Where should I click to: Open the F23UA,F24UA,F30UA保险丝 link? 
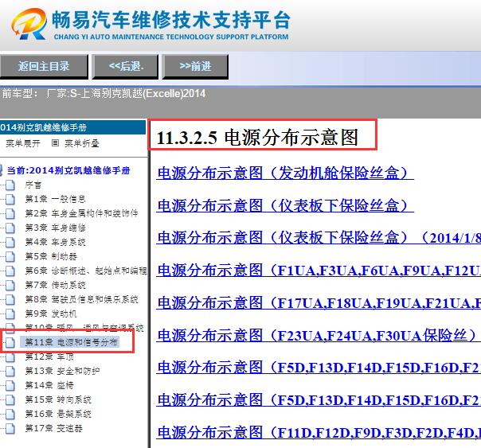tap(317, 336)
